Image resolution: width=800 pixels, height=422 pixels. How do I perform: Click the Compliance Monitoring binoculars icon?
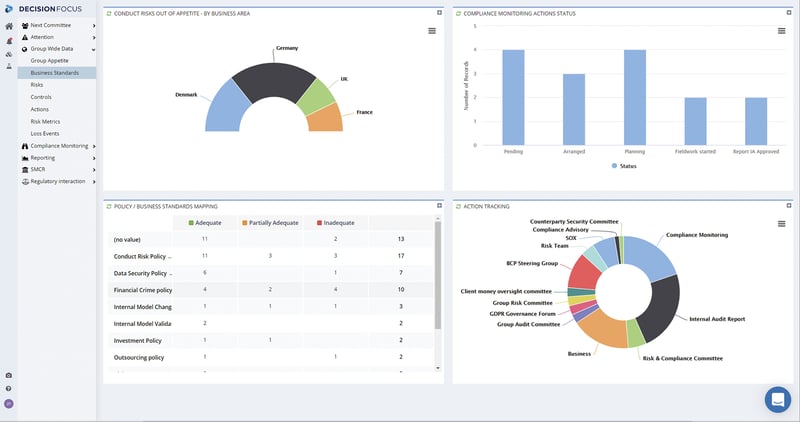(x=25, y=146)
